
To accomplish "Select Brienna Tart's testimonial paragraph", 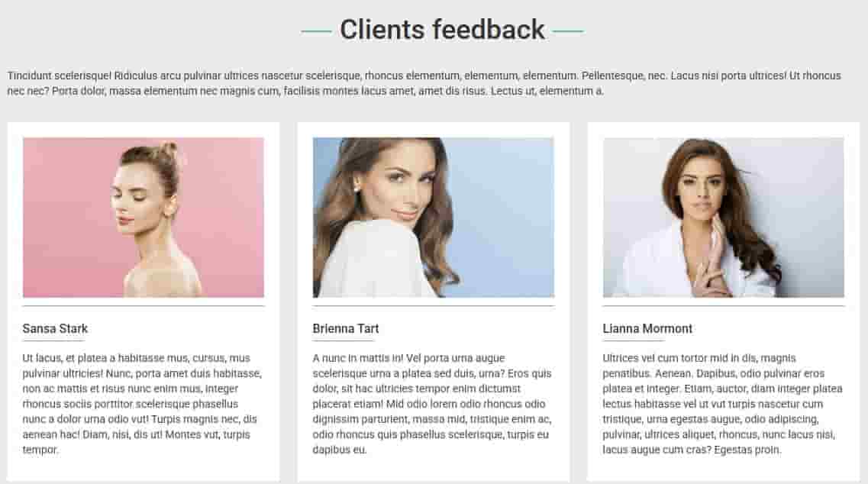I will pyautogui.click(x=432, y=404).
